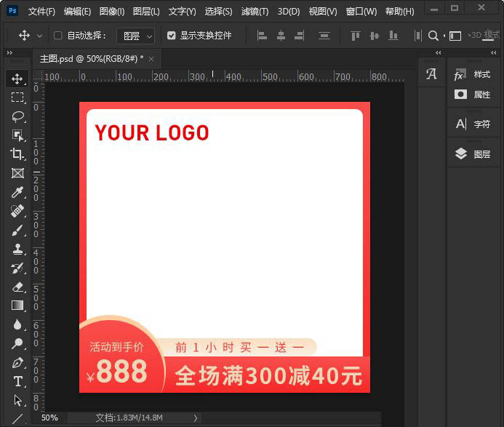Viewport: 504px width, 427px height.
Task: Select the Eraser tool
Action: 17,287
